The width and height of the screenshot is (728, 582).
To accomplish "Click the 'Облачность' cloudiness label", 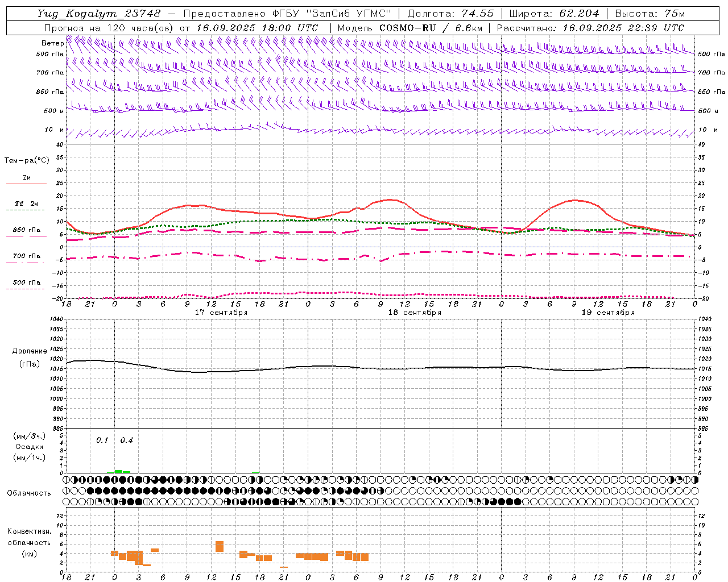I will click(x=29, y=493).
